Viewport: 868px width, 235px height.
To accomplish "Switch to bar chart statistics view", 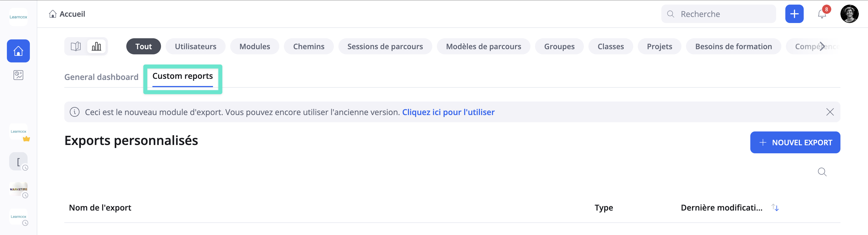I will pos(96,46).
